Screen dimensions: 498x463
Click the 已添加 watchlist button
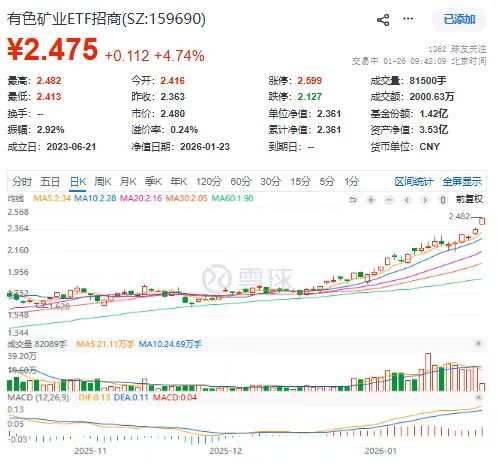point(459,19)
